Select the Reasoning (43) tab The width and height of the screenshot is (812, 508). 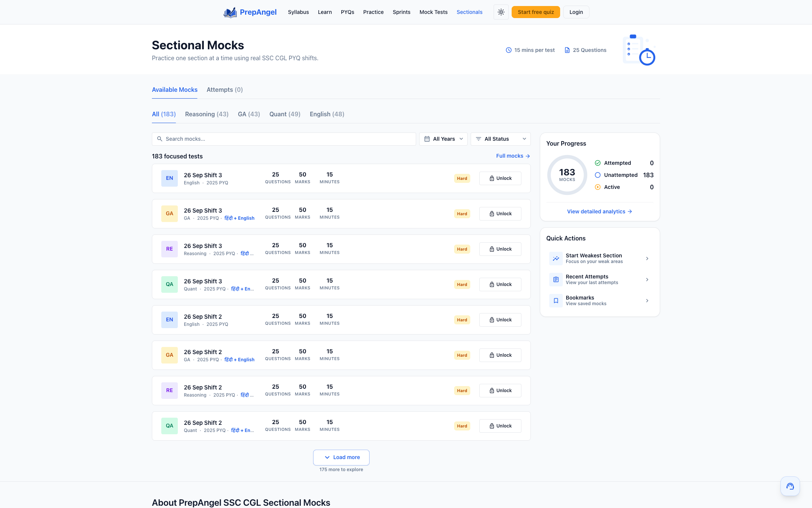pyautogui.click(x=207, y=114)
